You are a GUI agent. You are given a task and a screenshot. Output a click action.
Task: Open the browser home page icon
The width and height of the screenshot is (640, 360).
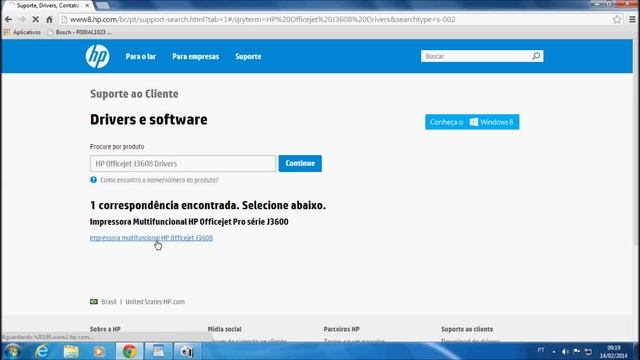[49, 19]
